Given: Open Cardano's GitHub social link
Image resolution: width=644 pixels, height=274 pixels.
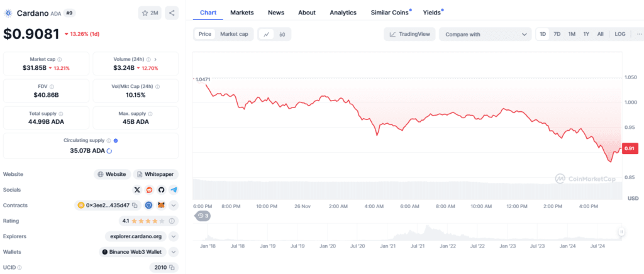Looking at the screenshot, I should 162,190.
